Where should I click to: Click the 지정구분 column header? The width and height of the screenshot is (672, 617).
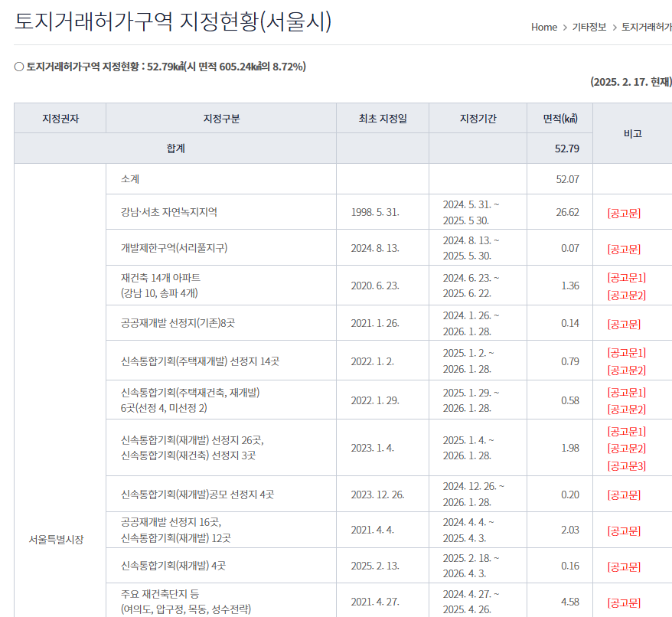(x=221, y=119)
